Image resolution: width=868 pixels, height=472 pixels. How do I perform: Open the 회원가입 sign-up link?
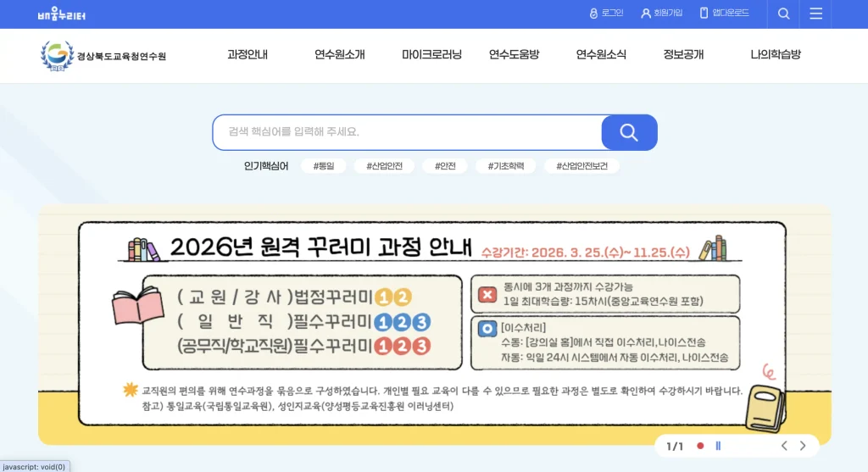coord(661,13)
